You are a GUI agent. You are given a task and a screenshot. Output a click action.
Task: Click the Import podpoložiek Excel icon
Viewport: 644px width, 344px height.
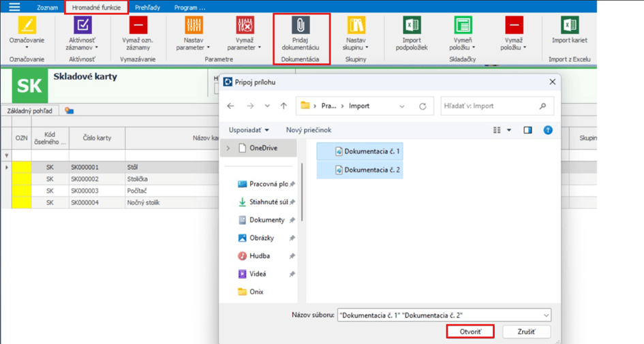coord(412,25)
